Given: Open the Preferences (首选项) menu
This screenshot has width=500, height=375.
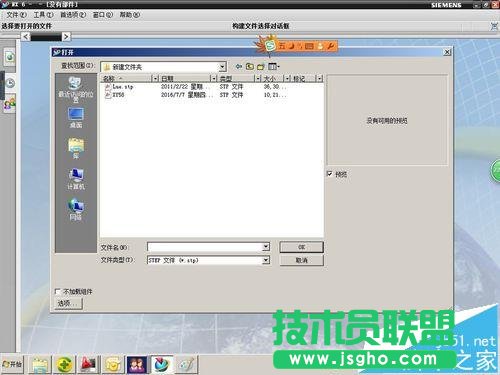Looking at the screenshot, I should pos(73,15).
